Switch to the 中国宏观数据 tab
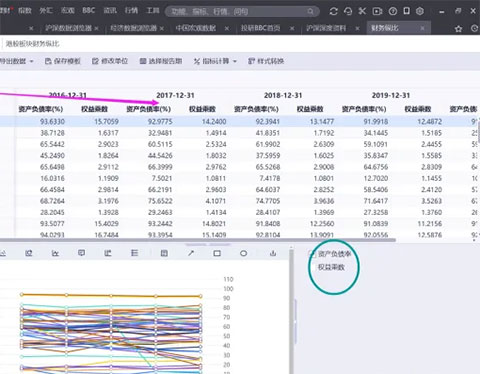Viewport: 480px width, 374px height. 196,28
